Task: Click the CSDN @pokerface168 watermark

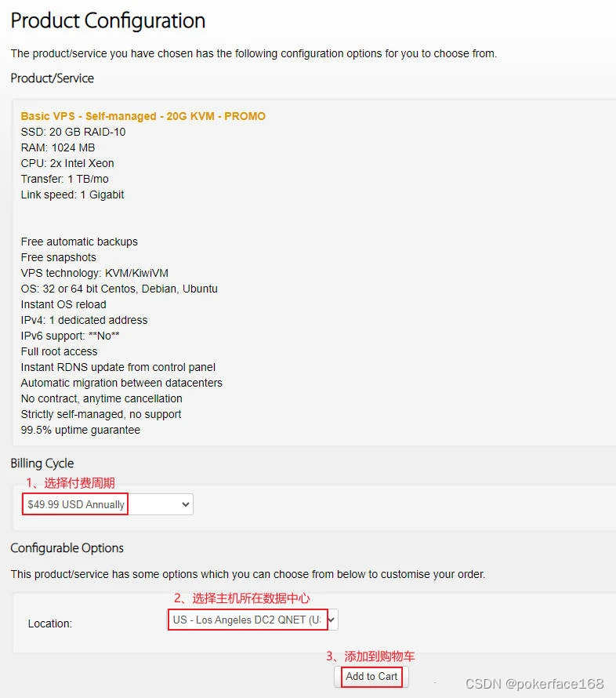Action: pyautogui.click(x=534, y=684)
